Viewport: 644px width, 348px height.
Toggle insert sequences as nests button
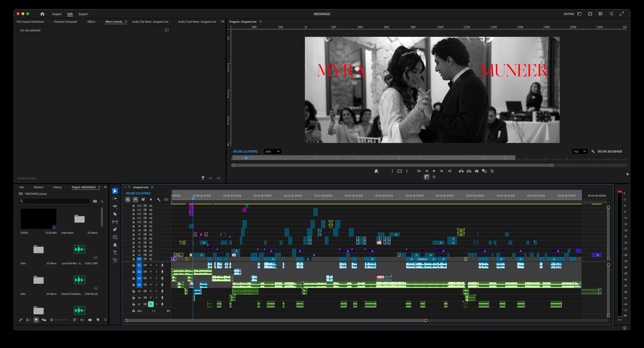coord(128,200)
